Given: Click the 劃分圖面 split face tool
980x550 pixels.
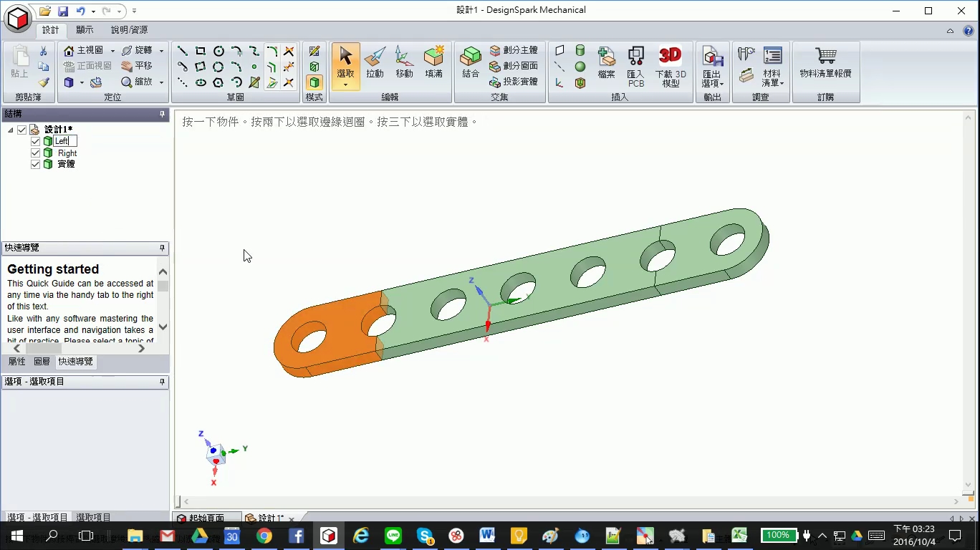Looking at the screenshot, I should [514, 66].
